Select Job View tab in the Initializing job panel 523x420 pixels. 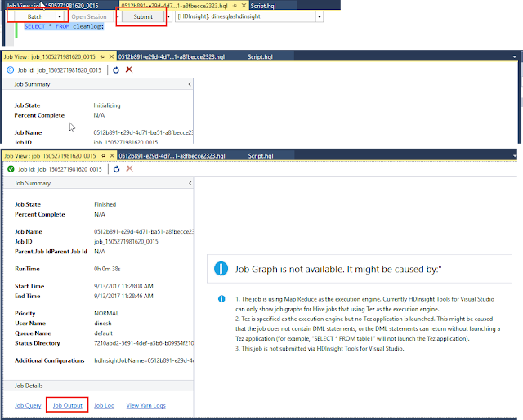[x=49, y=56]
